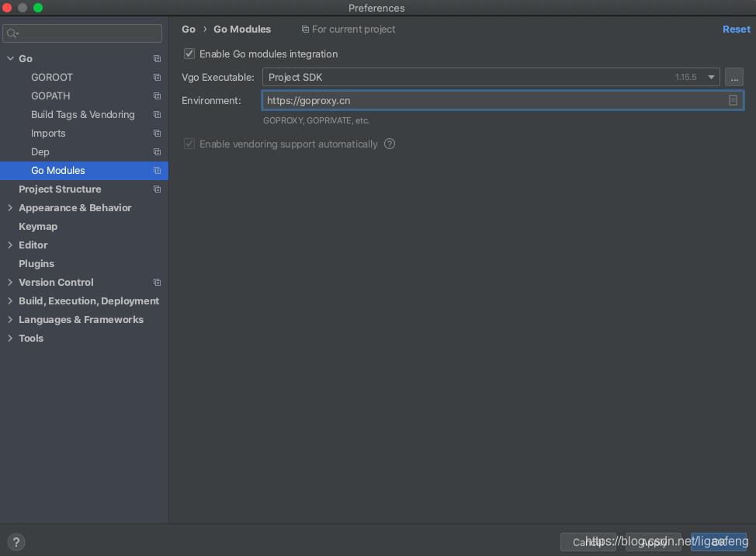Screen dimensions: 756x556
Task: Click the search magnifier icon
Action: point(12,33)
